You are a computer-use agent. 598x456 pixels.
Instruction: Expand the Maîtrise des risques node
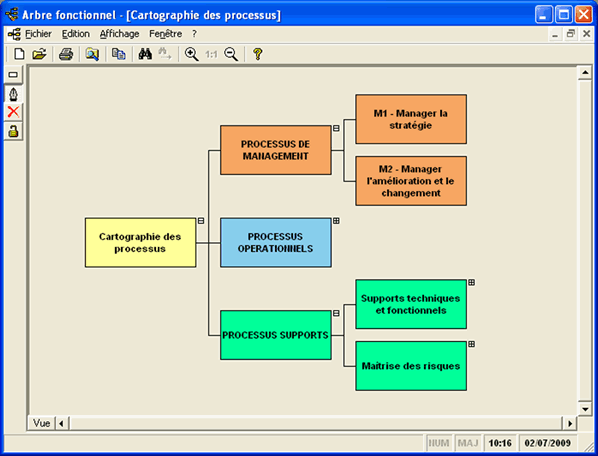[x=471, y=344]
